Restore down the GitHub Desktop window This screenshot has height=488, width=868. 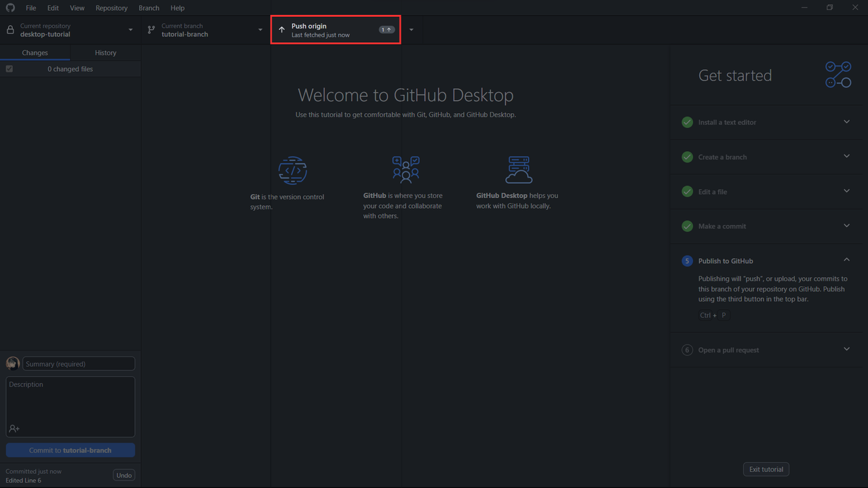(x=830, y=7)
